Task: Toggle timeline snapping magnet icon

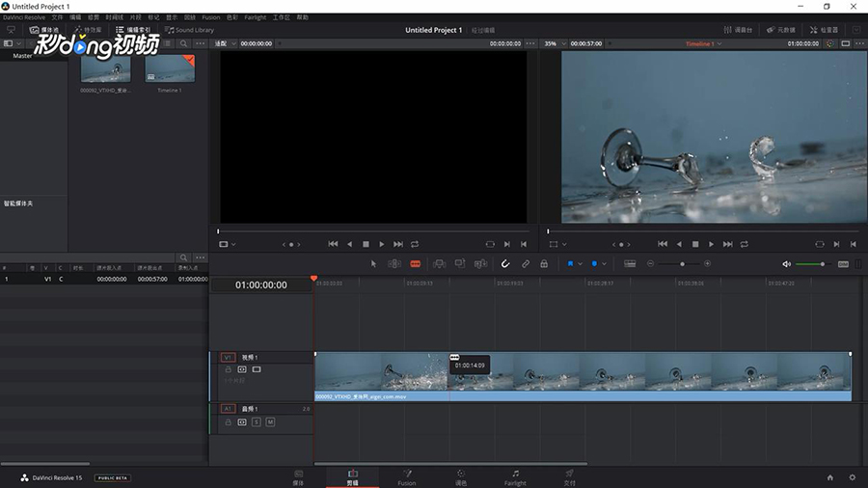Action: tap(505, 263)
